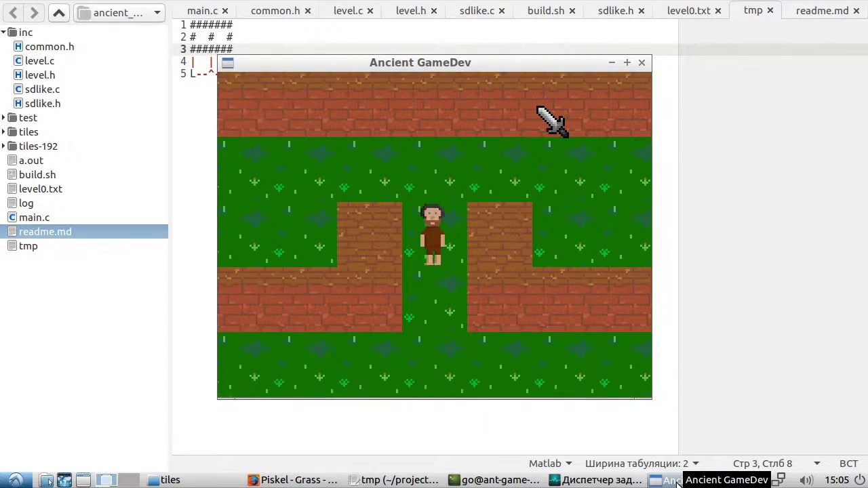This screenshot has width=868, height=488.
Task: Switch to the readme.md editor tab
Action: [x=822, y=10]
